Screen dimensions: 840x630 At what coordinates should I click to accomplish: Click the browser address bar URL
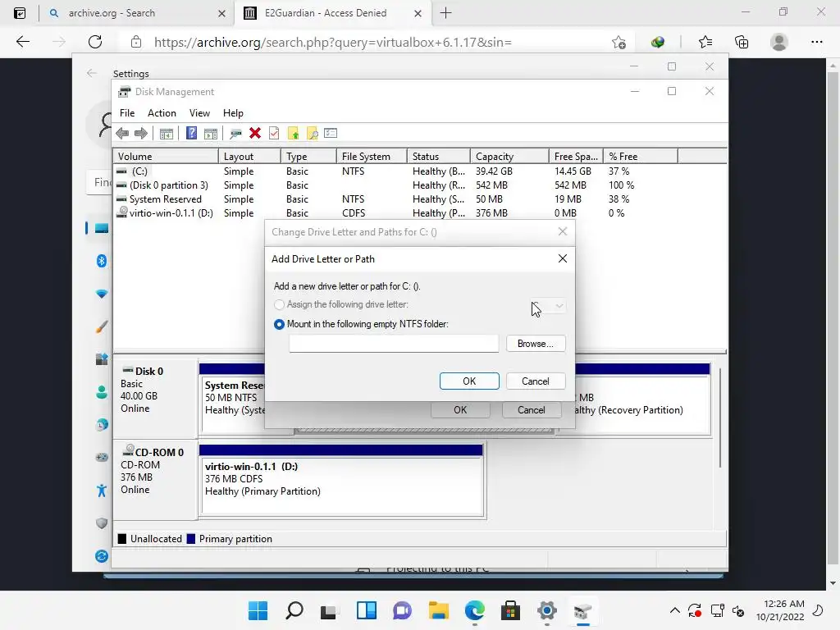click(x=333, y=43)
